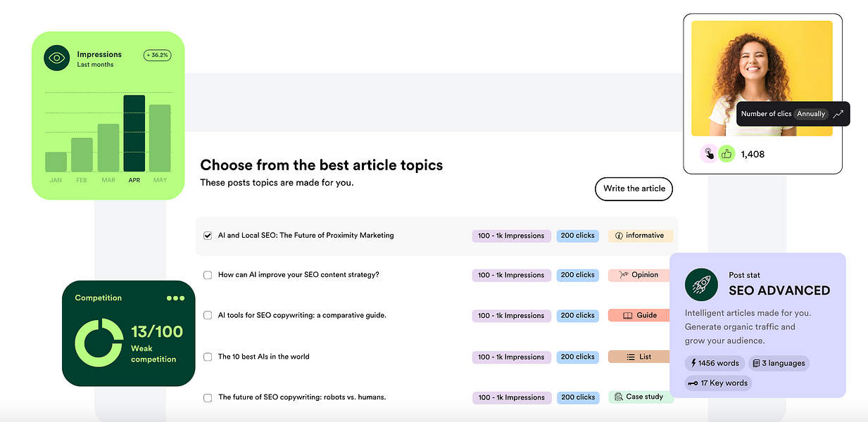Screen dimensions: 868x422
Task: Click the +36.2% badge on Impressions card
Action: coord(157,55)
